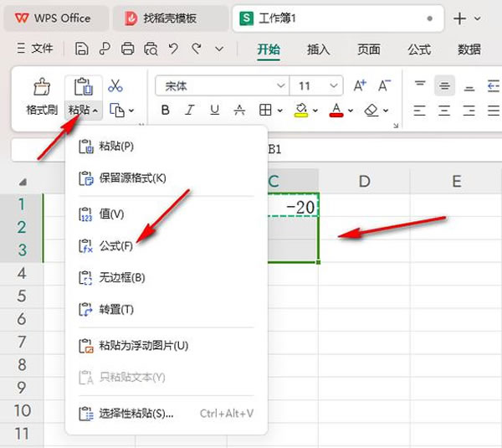Click the Export to PDF icon

[x=105, y=49]
